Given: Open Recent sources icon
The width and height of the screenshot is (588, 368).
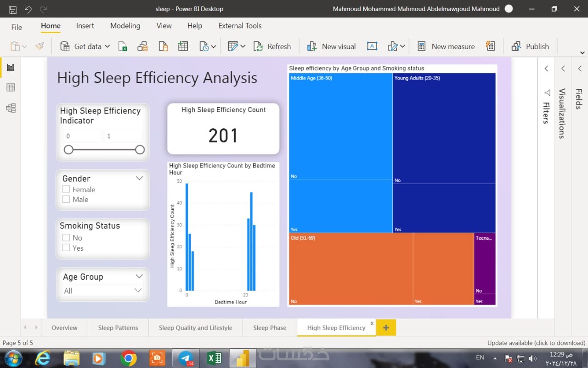Looking at the screenshot, I should point(204,46).
